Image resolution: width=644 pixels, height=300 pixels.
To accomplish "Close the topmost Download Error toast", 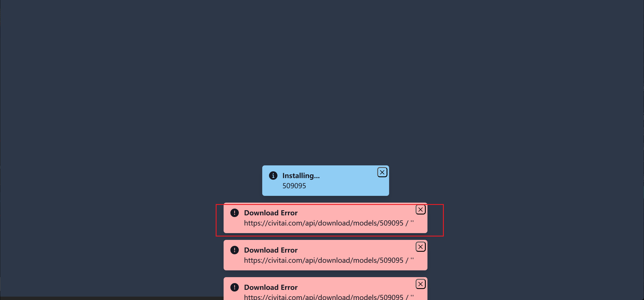I will (x=420, y=209).
